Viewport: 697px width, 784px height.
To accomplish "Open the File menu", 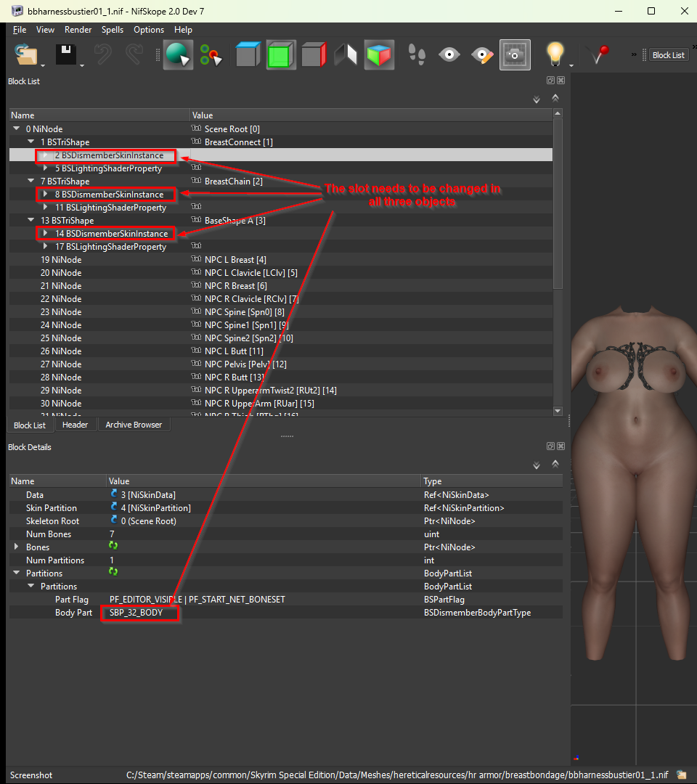I will click(20, 30).
